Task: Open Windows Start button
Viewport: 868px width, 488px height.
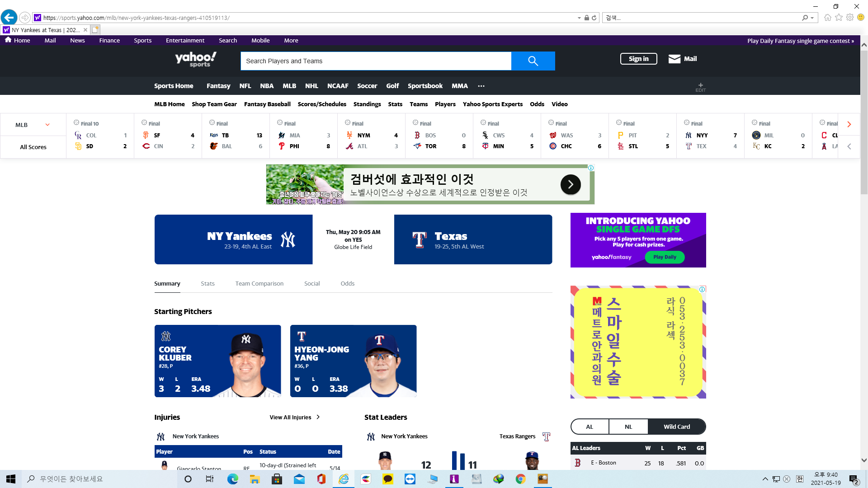Action: coord(11,479)
